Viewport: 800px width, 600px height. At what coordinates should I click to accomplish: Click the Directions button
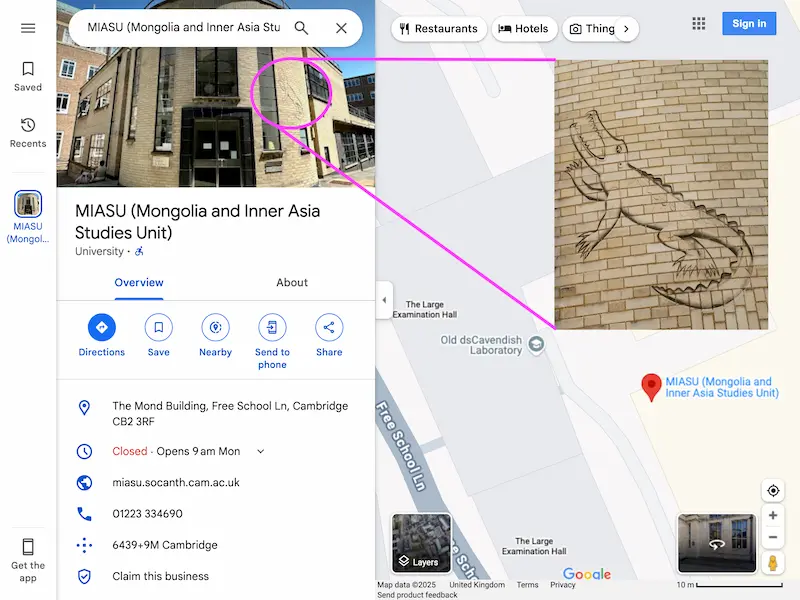[x=102, y=327]
